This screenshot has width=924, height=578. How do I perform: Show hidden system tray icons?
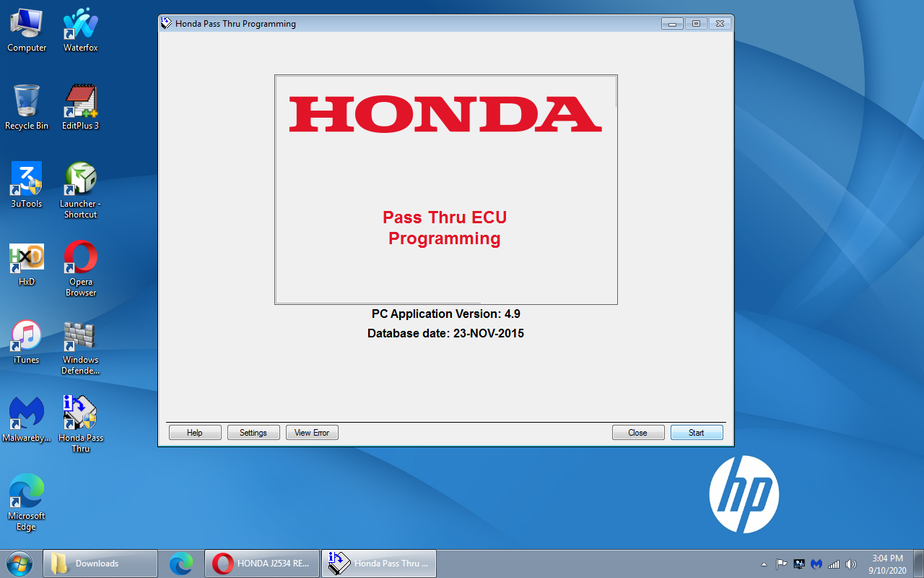pyautogui.click(x=764, y=564)
